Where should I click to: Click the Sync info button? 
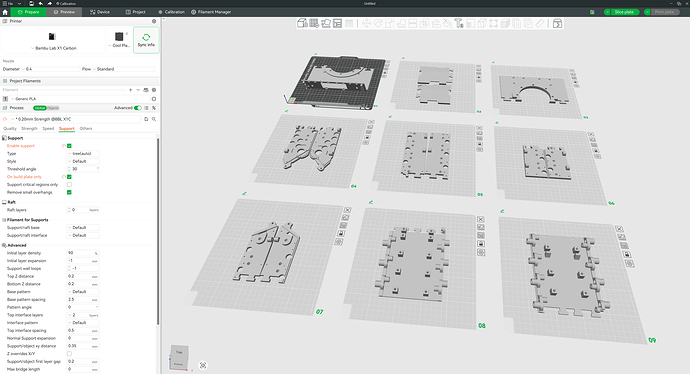pyautogui.click(x=146, y=40)
